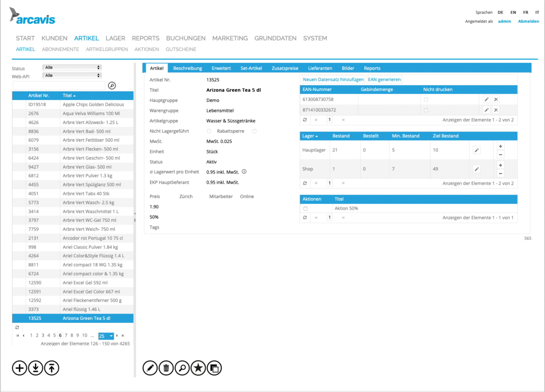Image resolution: width=545 pixels, height=392 pixels.
Task: Switch to the Lieferanten tab
Action: point(320,68)
